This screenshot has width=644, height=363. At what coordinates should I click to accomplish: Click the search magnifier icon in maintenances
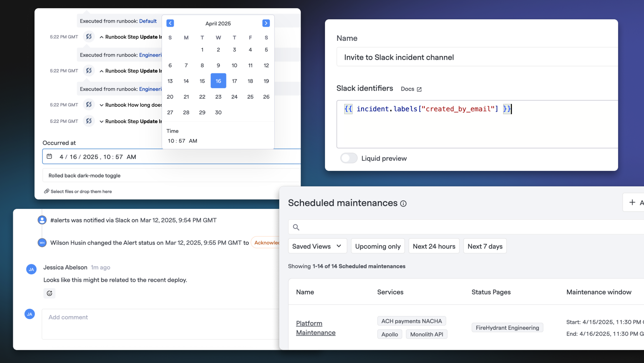click(x=296, y=227)
